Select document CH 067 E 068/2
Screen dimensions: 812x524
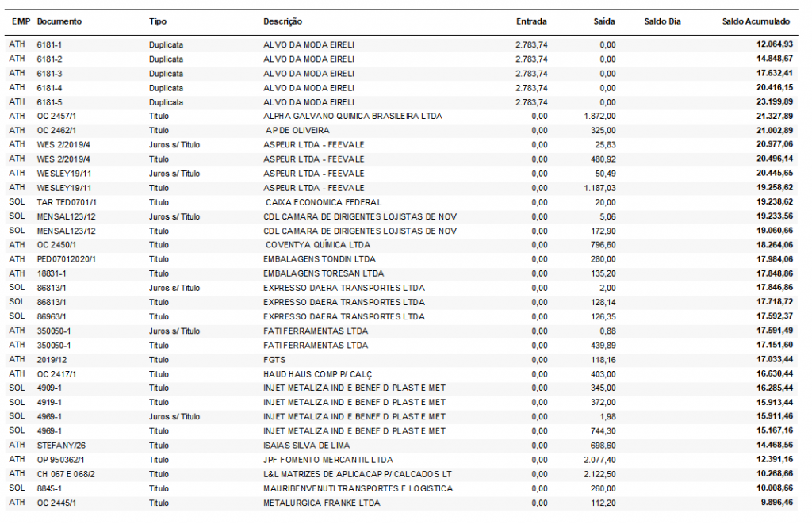66,473
